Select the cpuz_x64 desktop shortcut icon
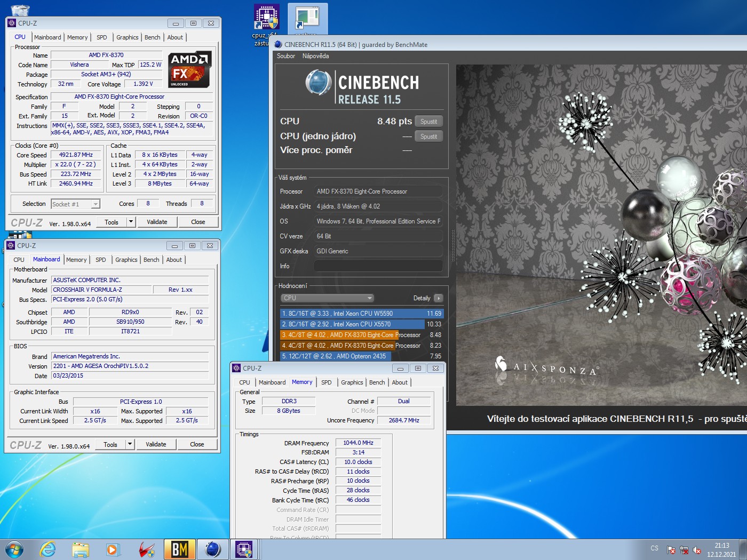747x560 pixels. point(266,17)
